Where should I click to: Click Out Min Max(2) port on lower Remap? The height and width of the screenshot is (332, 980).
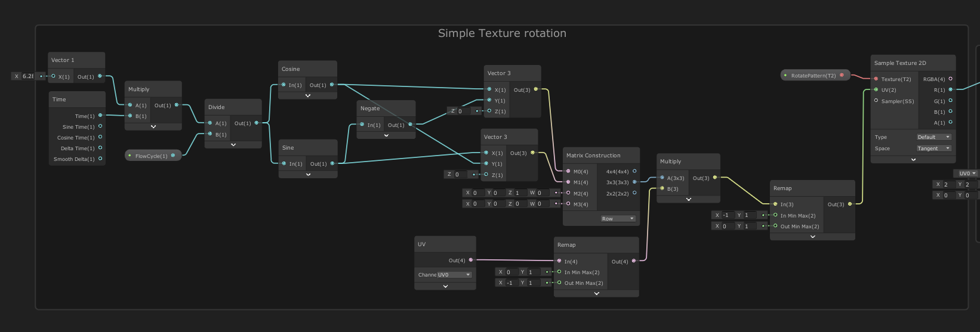[x=559, y=283]
